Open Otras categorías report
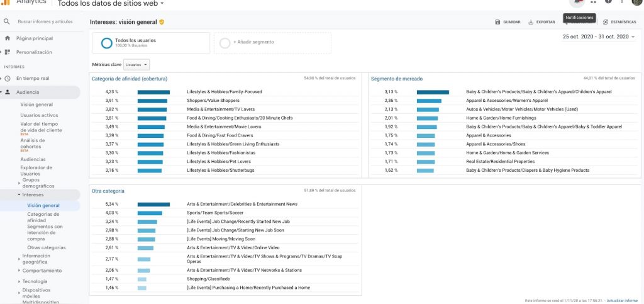Screen dimensions: 644x304 pos(47,248)
